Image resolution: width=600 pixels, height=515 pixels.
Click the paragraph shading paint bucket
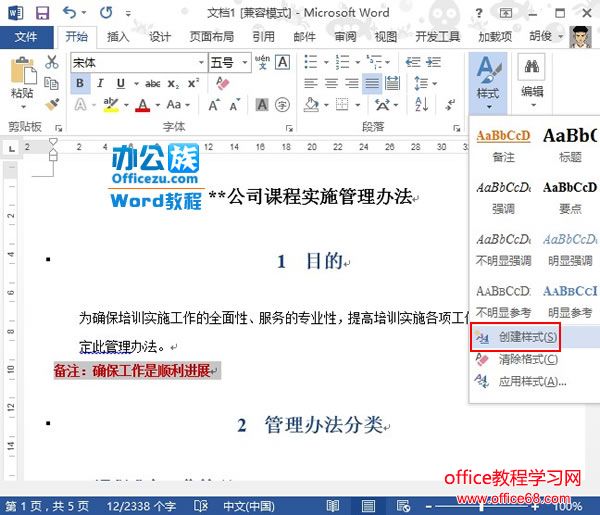click(311, 104)
